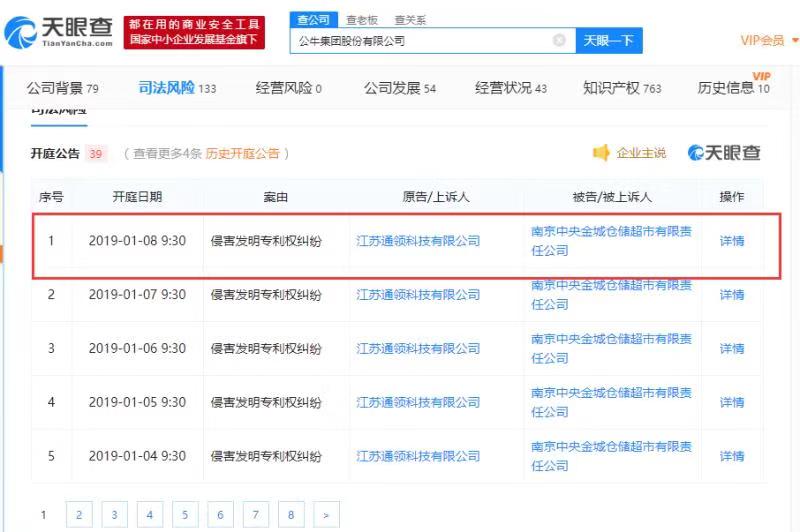Click the TianYanCha logo in the header
Viewport: 800px width, 532px height.
click(58, 33)
